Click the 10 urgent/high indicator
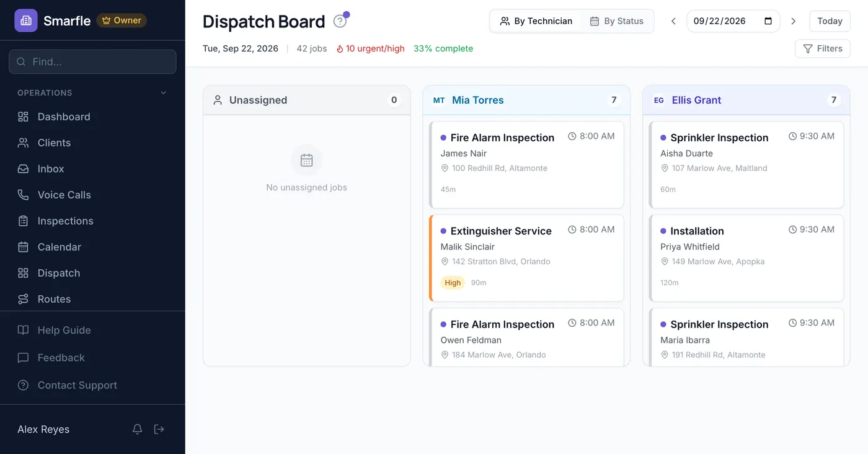Screen dimensions: 868x454 370,48
